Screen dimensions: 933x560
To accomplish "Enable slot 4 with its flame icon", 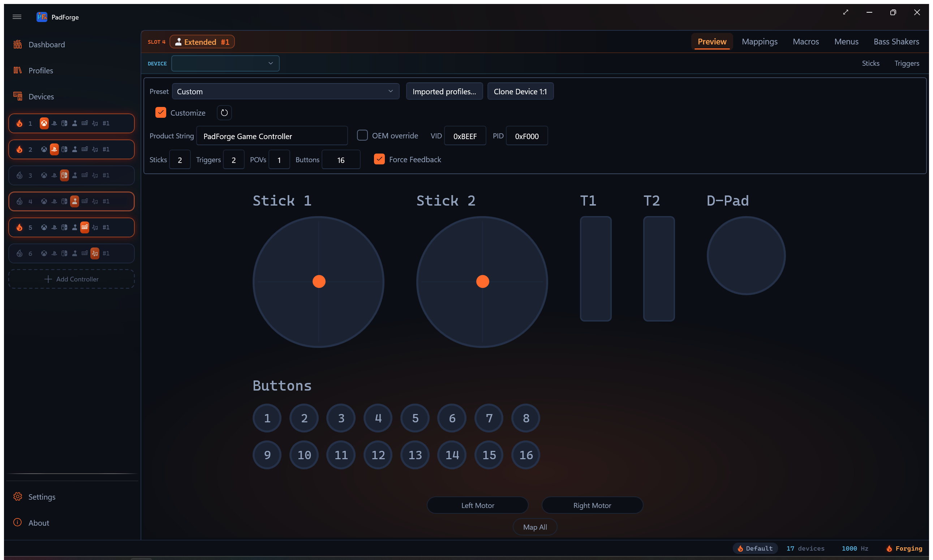I will tap(19, 202).
